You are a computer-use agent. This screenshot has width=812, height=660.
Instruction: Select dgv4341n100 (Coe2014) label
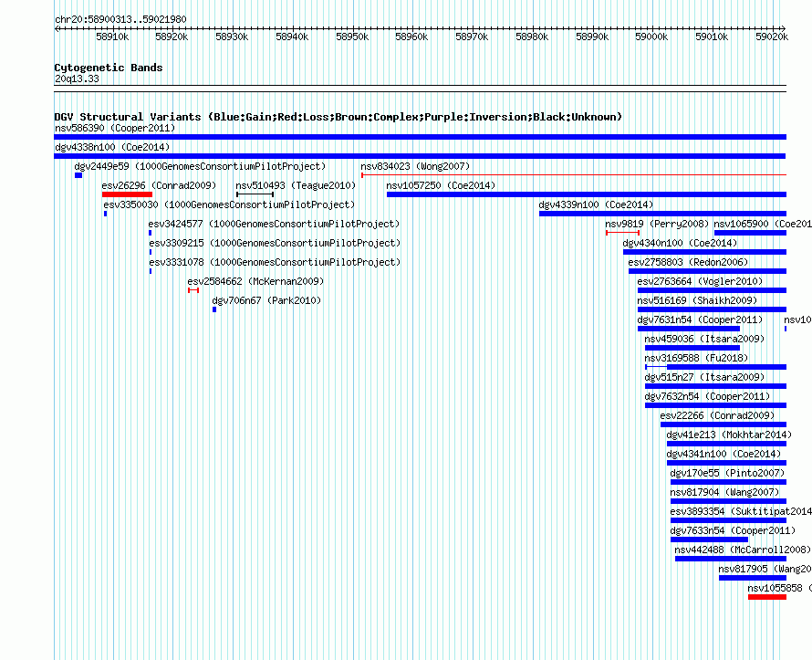click(x=724, y=454)
